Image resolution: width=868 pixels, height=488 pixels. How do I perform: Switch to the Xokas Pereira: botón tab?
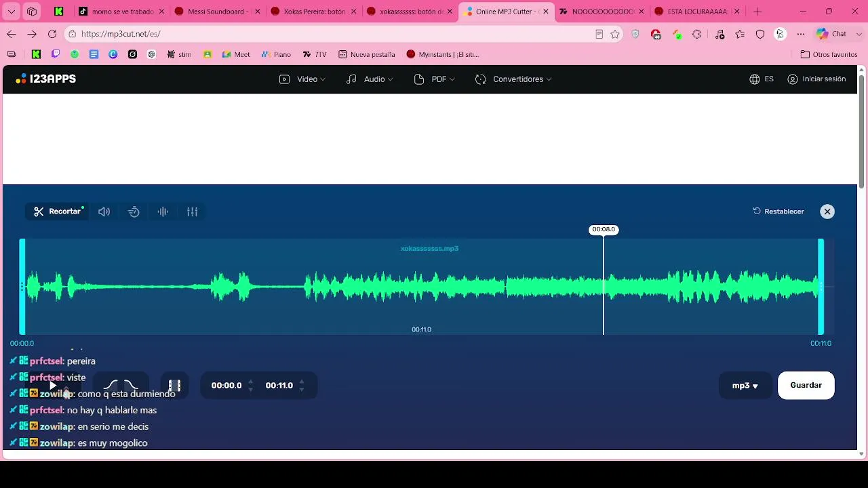coord(312,12)
